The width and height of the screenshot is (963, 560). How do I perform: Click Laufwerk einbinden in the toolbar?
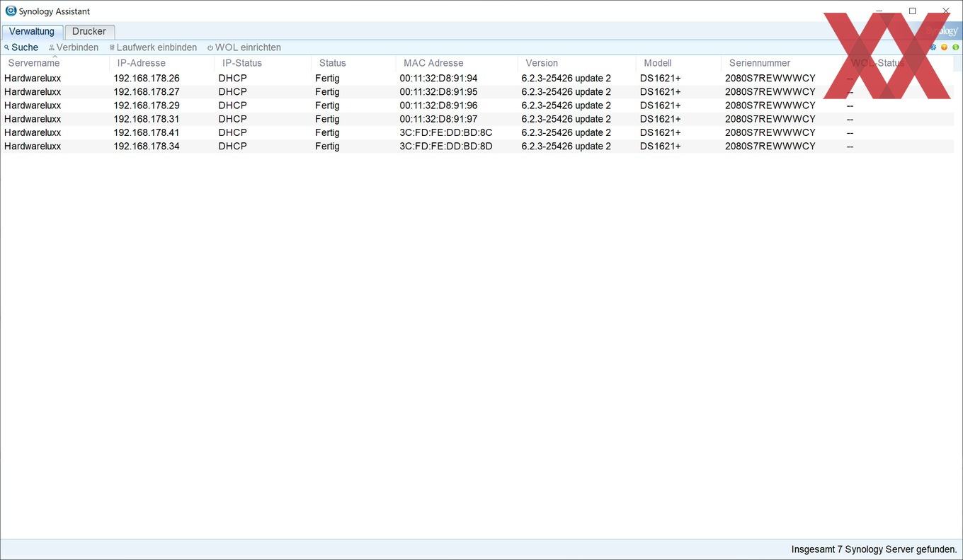153,47
